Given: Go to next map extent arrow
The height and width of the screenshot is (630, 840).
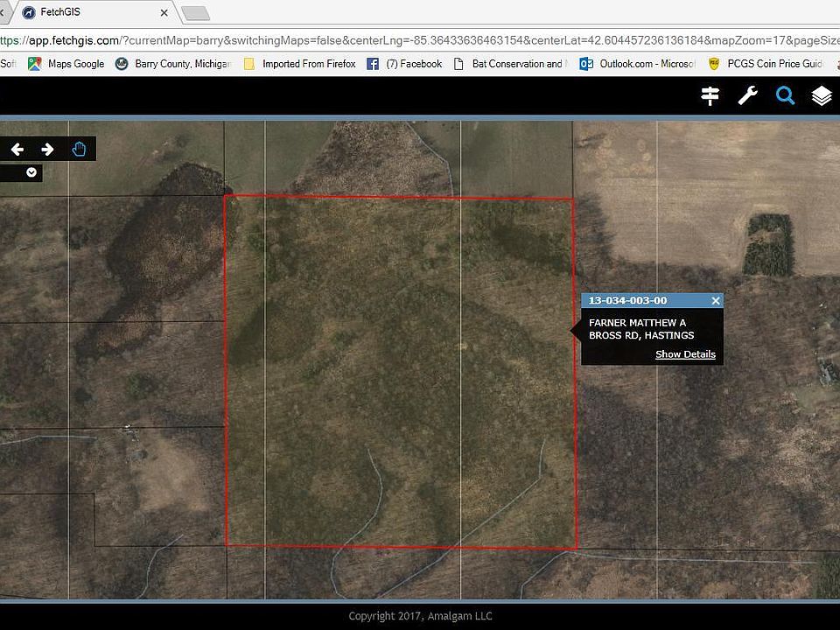Looking at the screenshot, I should tap(47, 150).
